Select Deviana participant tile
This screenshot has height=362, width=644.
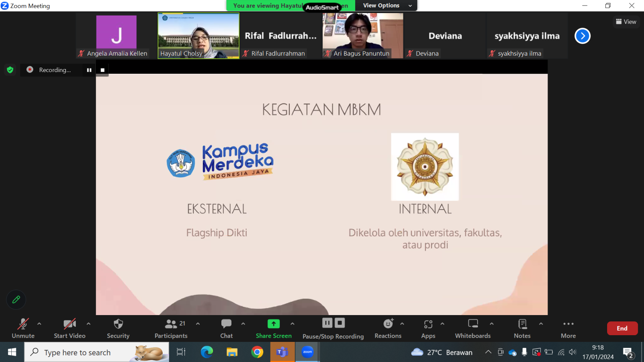click(x=445, y=36)
